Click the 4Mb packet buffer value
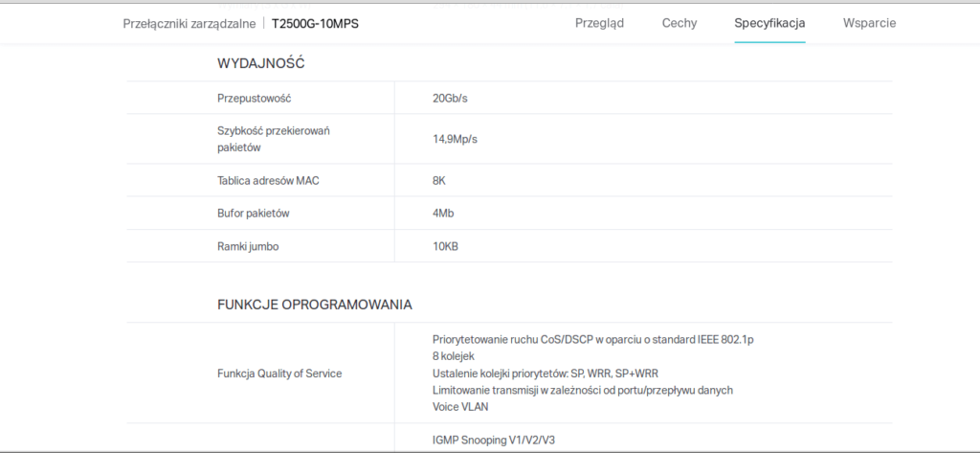980x453 pixels. [442, 213]
